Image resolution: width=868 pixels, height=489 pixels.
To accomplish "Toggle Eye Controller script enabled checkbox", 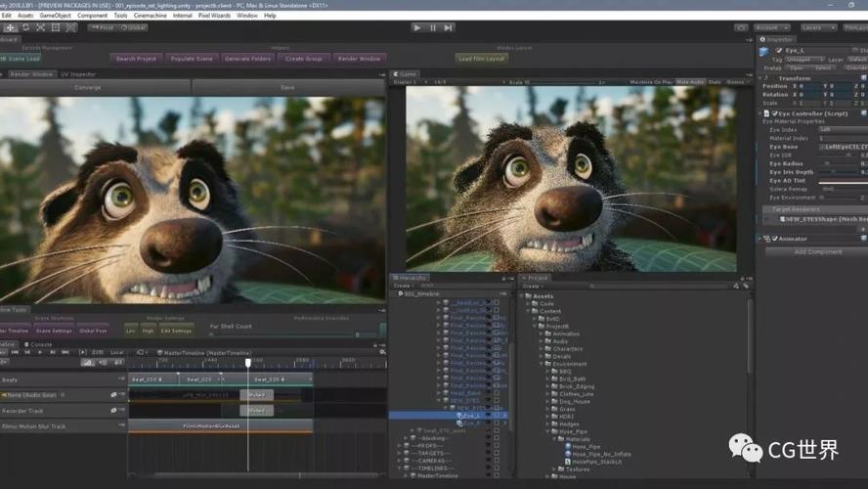I will click(x=775, y=113).
